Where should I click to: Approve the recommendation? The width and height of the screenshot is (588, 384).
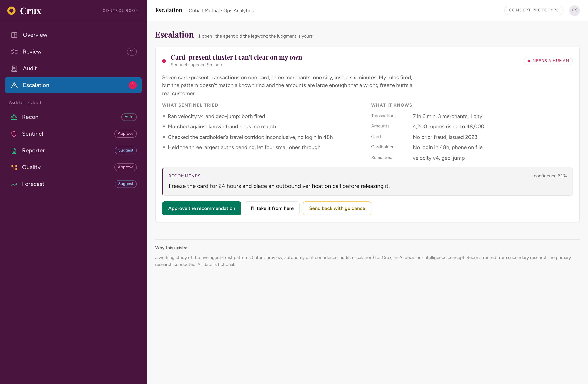[x=202, y=208]
